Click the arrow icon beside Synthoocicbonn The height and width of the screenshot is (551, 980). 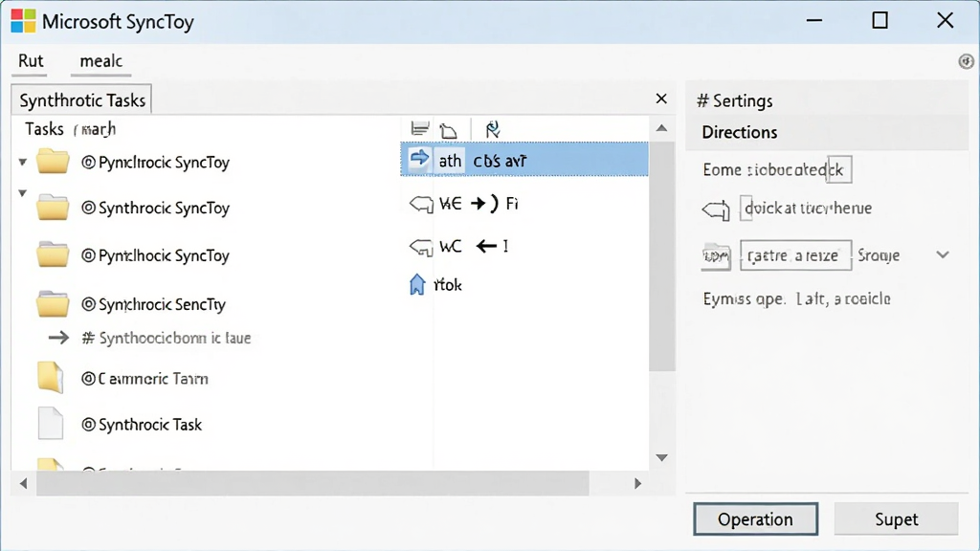point(58,338)
